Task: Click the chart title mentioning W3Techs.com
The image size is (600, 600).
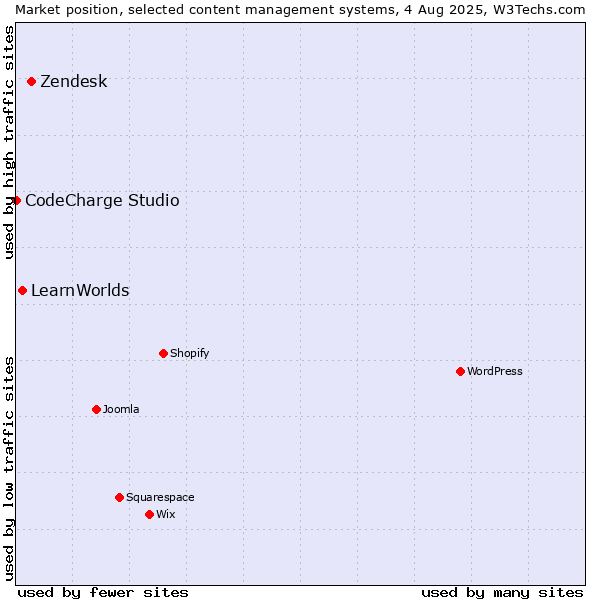Action: [x=300, y=10]
